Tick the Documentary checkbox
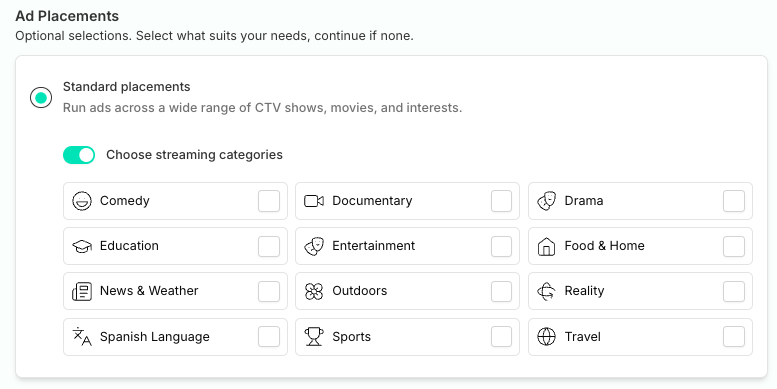Screen dimensions: 777x389 (501, 201)
